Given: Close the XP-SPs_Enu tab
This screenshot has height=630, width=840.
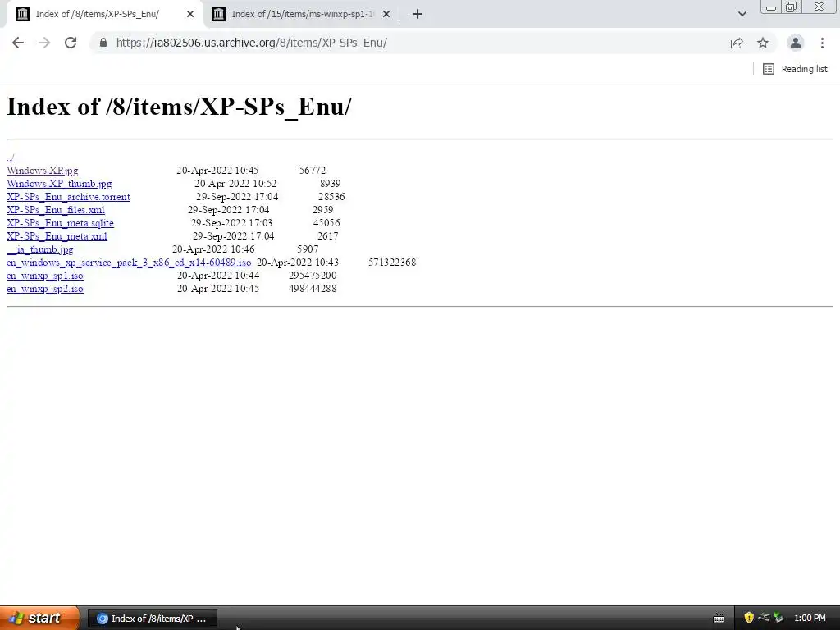Looking at the screenshot, I should click(190, 15).
